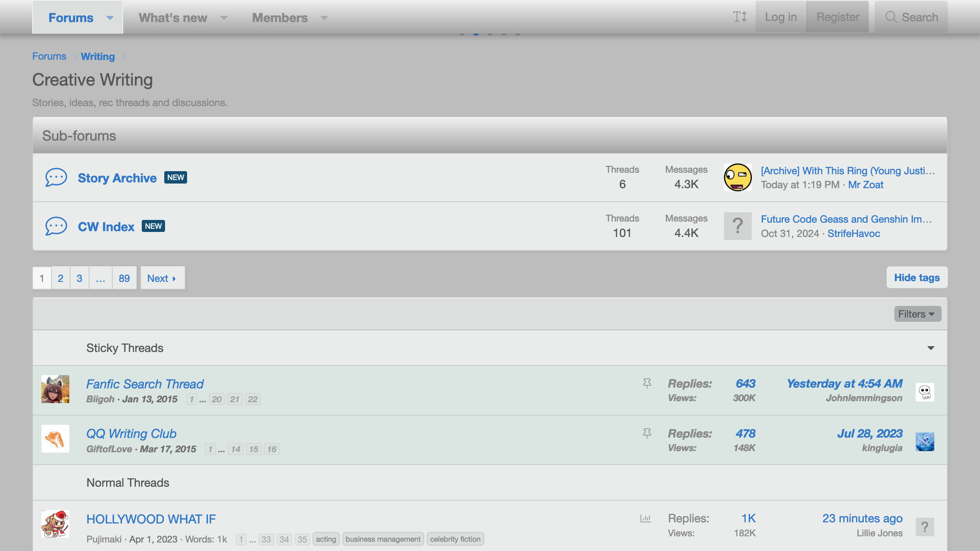Open the Filters dropdown
The width and height of the screenshot is (980, 551).
click(x=917, y=314)
